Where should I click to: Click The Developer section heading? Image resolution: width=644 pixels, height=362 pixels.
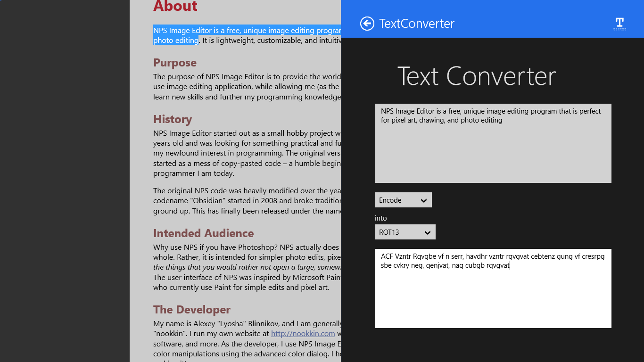click(191, 310)
